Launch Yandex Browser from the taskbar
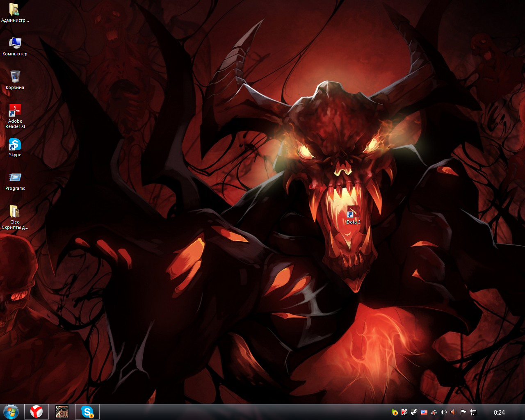 coord(37,412)
